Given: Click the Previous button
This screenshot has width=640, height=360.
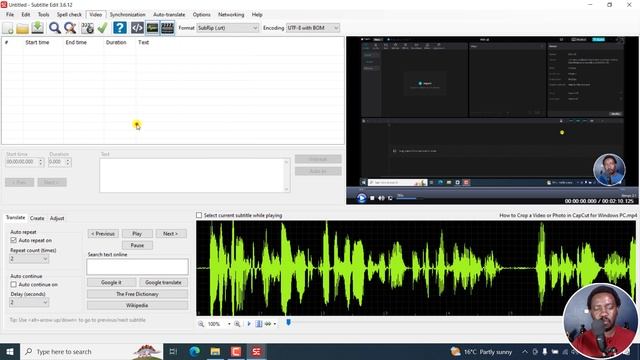Looking at the screenshot, I should (x=103, y=234).
